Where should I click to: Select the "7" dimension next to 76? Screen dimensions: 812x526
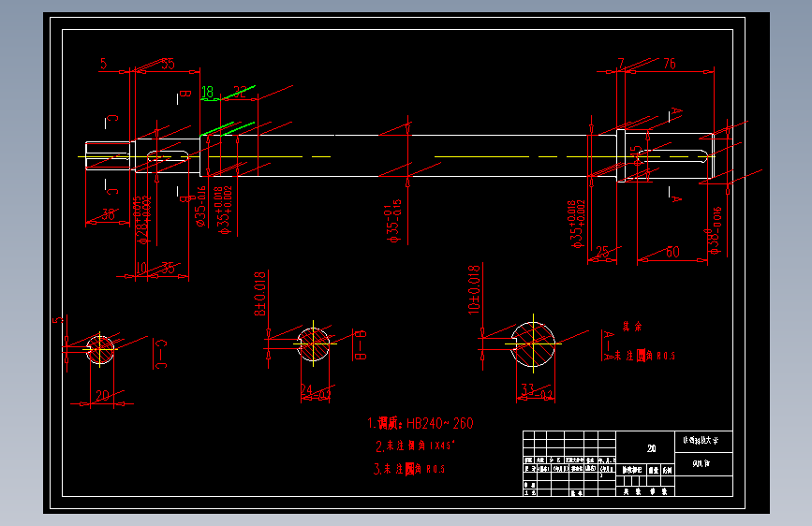pos(622,63)
